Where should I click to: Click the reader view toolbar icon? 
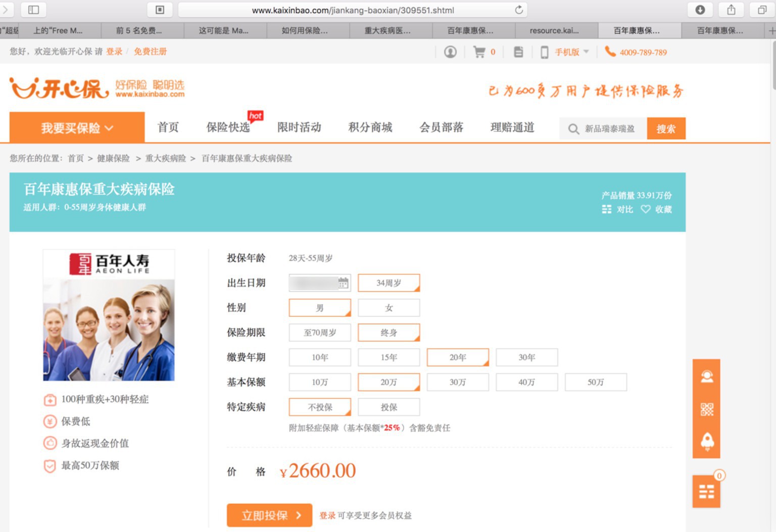[x=160, y=10]
